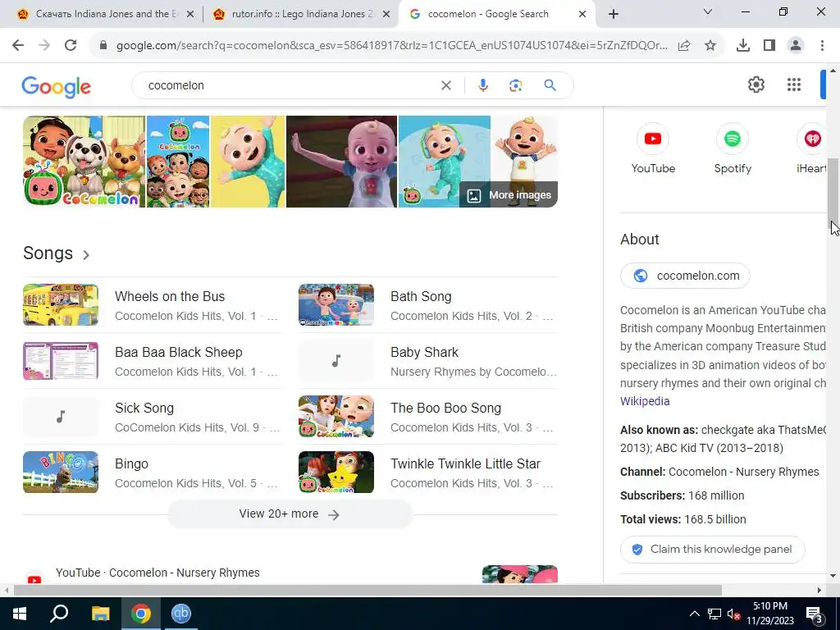840x630 pixels.
Task: Show hidden system tray icons
Action: (694, 614)
